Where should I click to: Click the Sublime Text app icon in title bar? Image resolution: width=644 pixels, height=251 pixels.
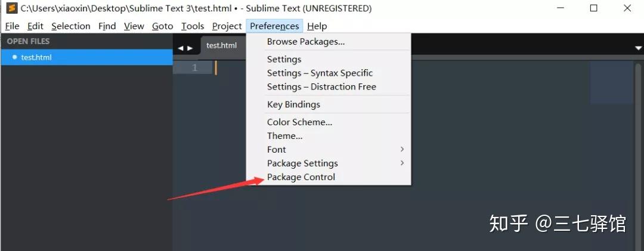11,8
